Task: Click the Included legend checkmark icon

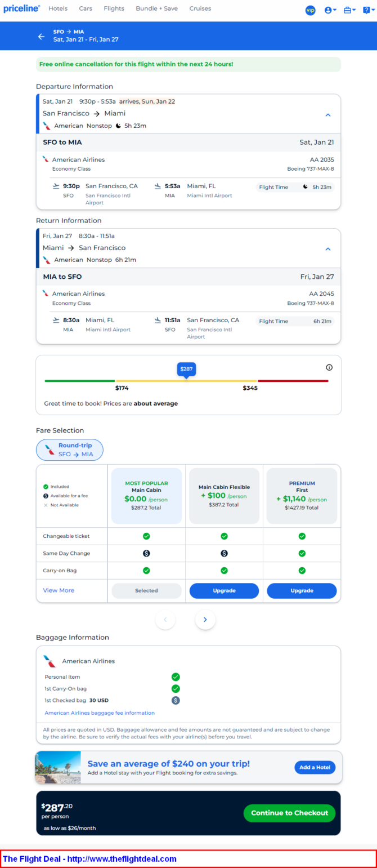Action: 46,487
